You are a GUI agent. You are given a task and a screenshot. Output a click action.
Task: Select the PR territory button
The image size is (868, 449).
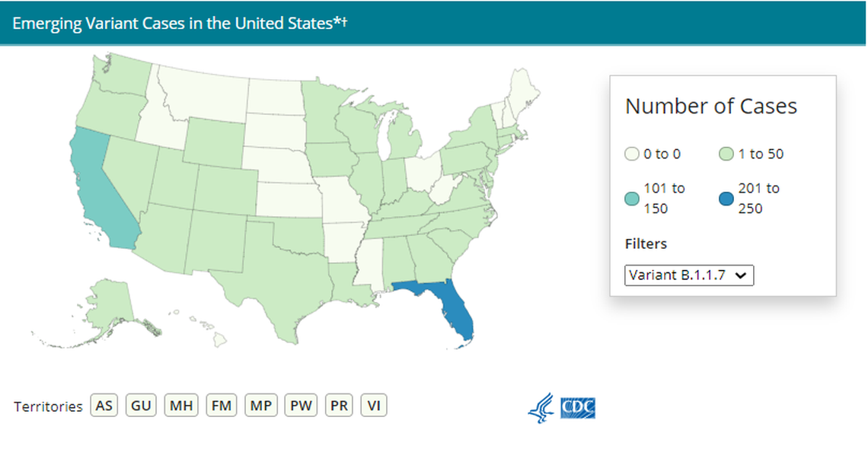tap(339, 405)
